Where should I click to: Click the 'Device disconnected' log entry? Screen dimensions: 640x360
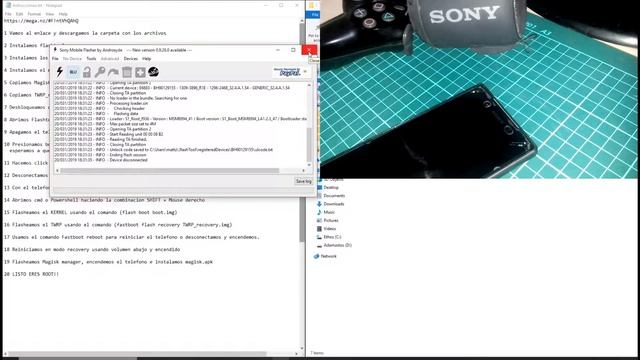point(101,160)
